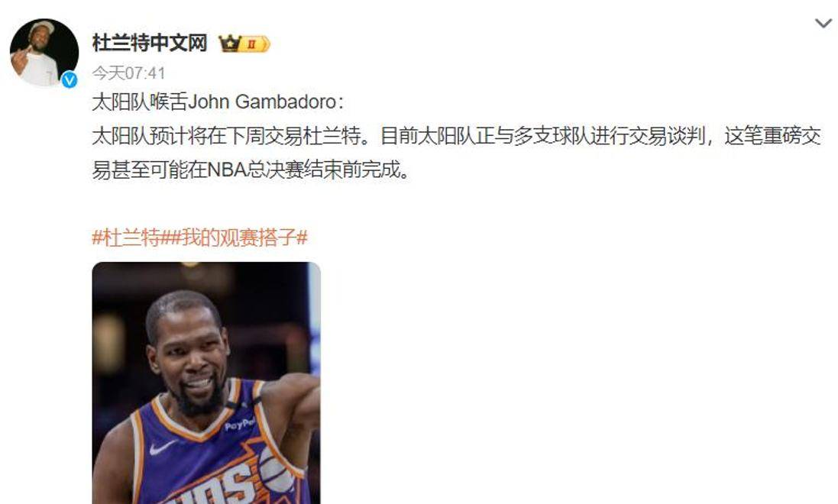838x504 pixels.
Task: Open the 杜兰特中文网 username link
Action: [150, 43]
